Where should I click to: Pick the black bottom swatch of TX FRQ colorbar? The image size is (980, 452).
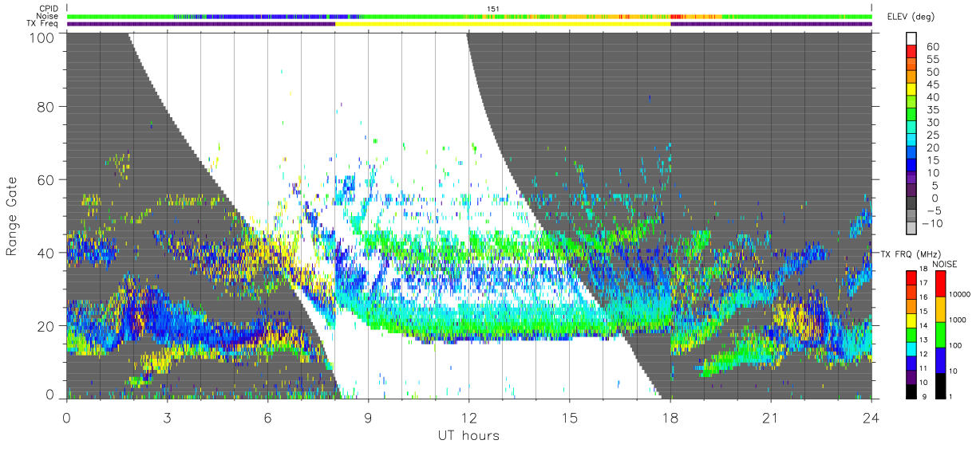tap(911, 391)
